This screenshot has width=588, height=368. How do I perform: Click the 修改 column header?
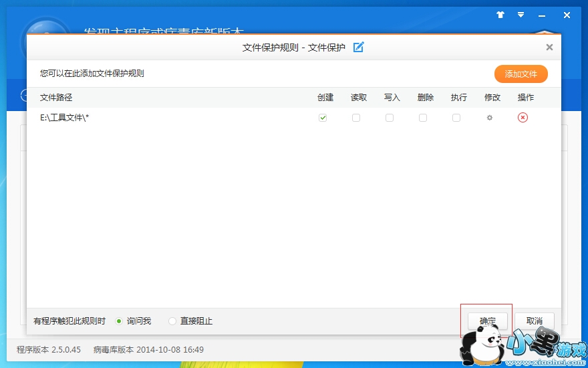click(492, 98)
